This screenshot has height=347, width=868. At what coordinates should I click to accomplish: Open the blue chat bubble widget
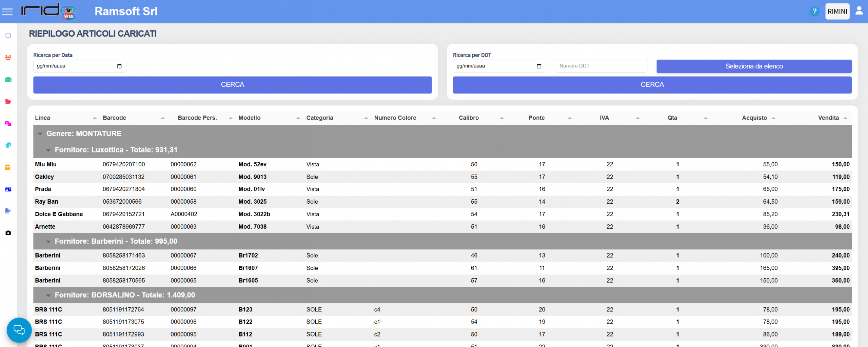pos(19,330)
